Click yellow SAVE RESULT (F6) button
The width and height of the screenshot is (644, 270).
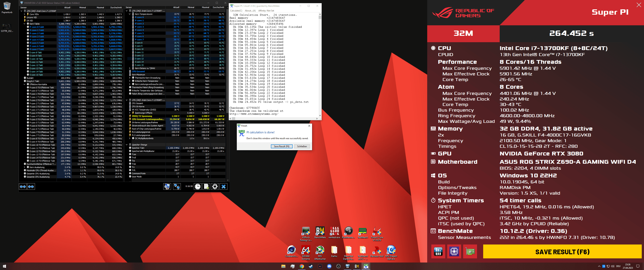point(562,252)
